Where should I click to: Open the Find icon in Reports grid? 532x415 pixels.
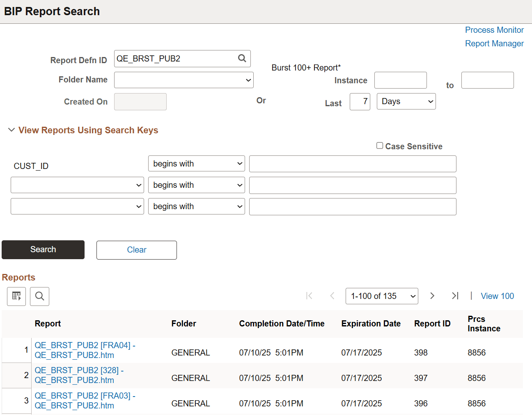pos(39,296)
